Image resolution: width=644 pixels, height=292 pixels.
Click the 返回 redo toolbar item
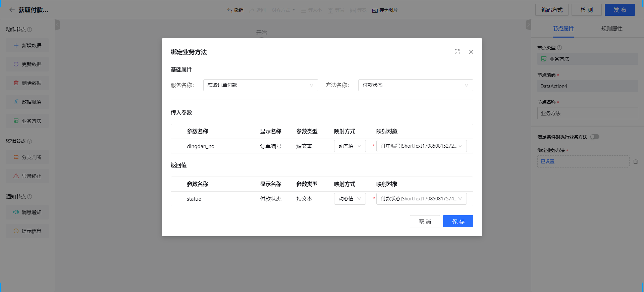point(258,10)
